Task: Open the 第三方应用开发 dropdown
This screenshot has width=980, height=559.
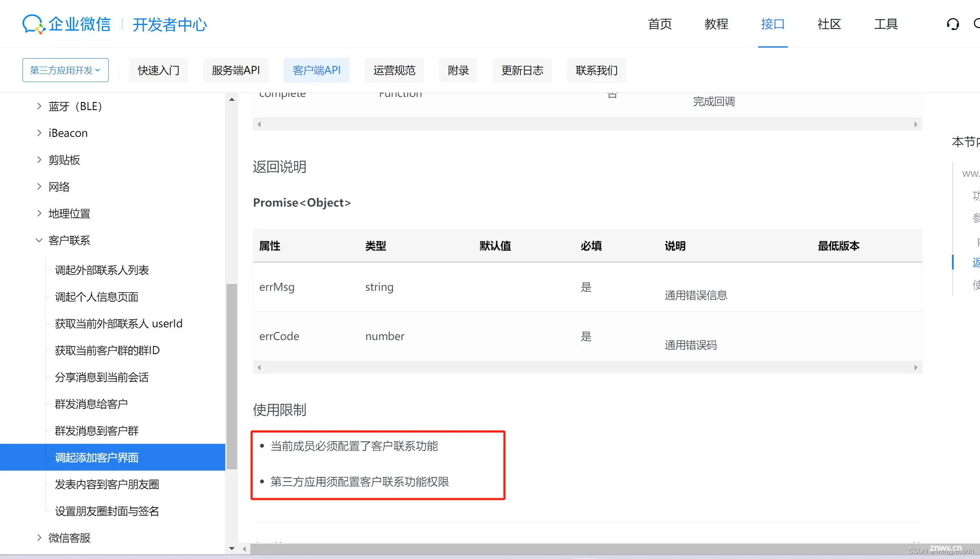Action: 65,70
